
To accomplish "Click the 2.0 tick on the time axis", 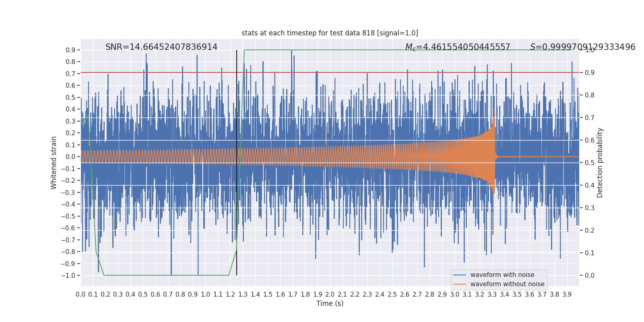I will tap(330, 295).
